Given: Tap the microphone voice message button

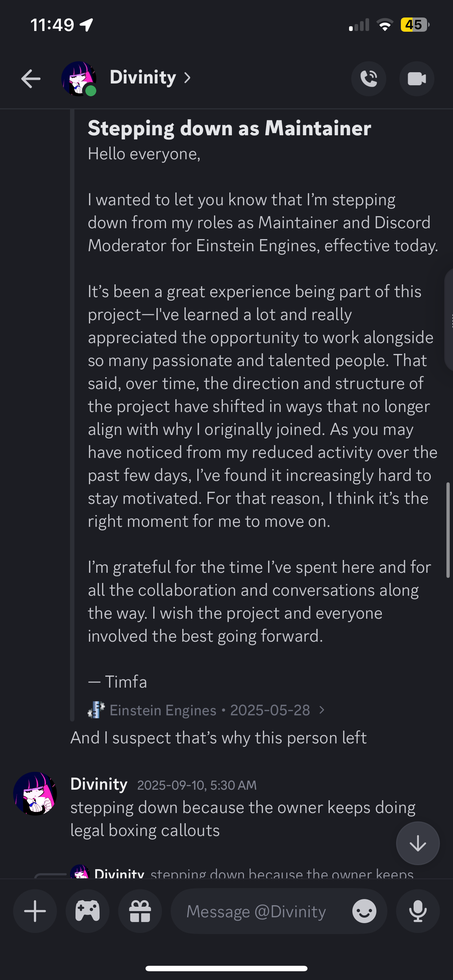Looking at the screenshot, I should point(418,911).
